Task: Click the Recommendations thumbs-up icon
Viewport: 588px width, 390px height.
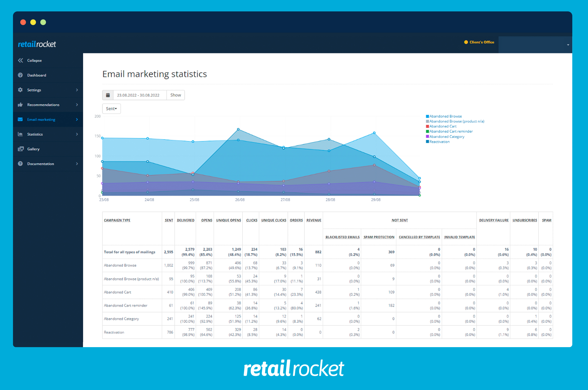Action: (x=20, y=105)
